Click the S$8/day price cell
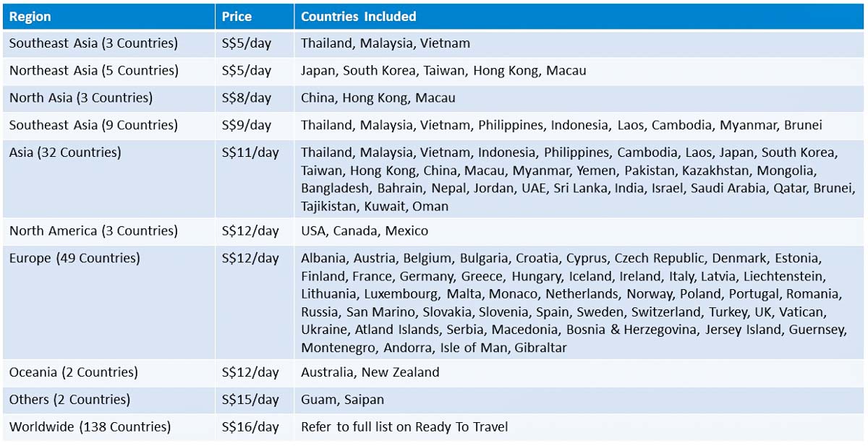Screen dimensions: 868x446 [255, 98]
